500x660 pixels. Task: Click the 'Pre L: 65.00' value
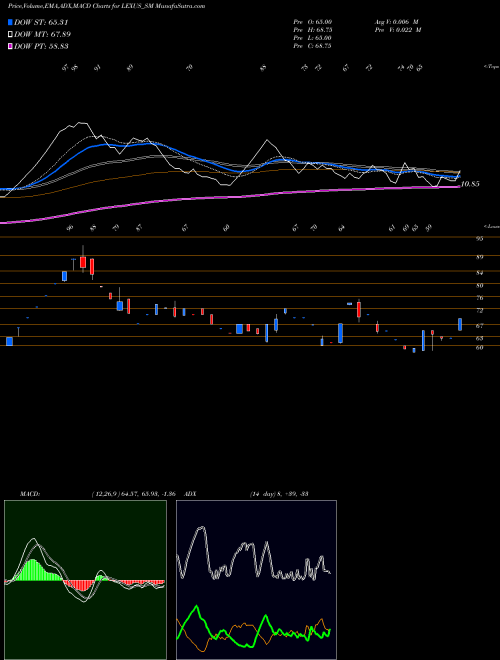pos(312,38)
